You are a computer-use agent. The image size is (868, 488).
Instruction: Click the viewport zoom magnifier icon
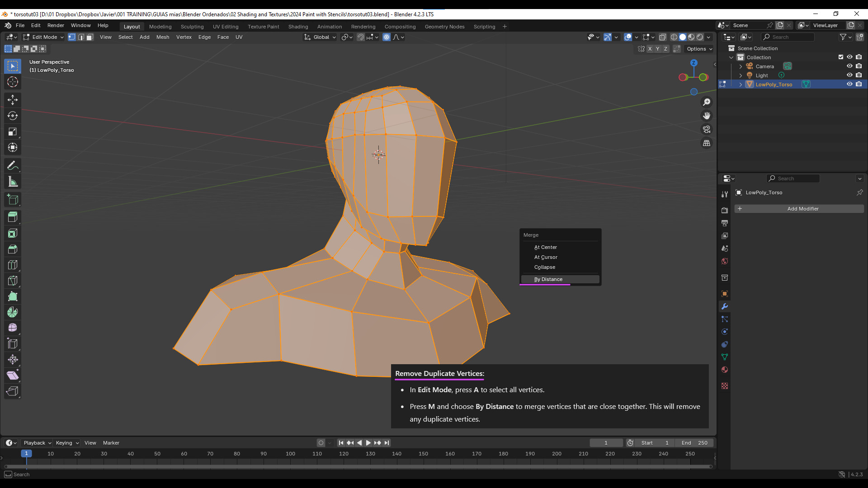[x=707, y=102]
